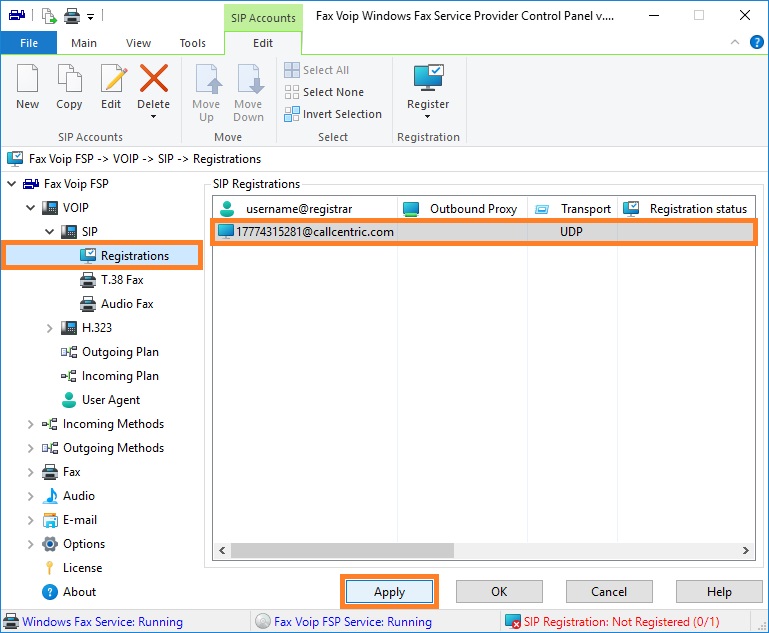Click the Cancel button
This screenshot has height=633, width=769.
[x=609, y=592]
